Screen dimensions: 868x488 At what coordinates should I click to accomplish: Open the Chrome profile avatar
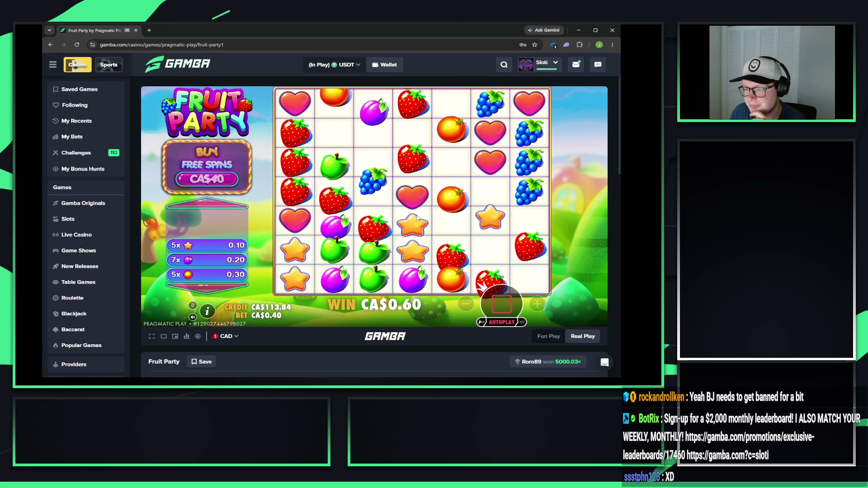pyautogui.click(x=599, y=45)
